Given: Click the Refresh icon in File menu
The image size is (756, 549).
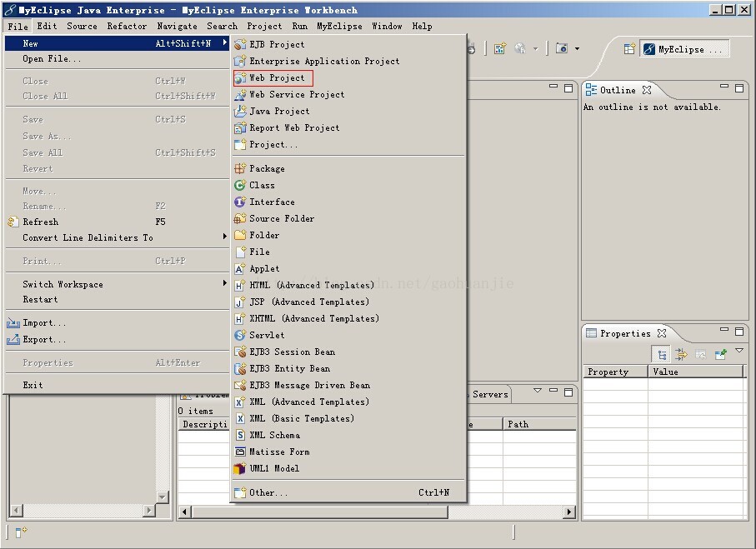Looking at the screenshot, I should pos(13,222).
